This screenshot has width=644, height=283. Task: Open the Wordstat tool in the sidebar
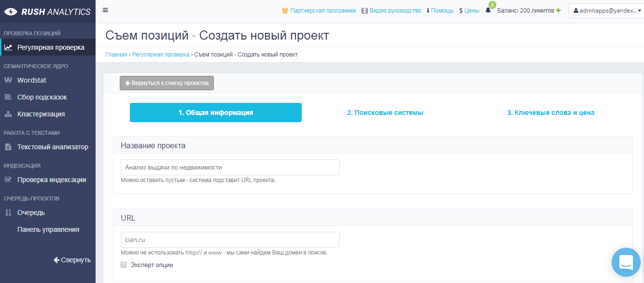click(31, 80)
